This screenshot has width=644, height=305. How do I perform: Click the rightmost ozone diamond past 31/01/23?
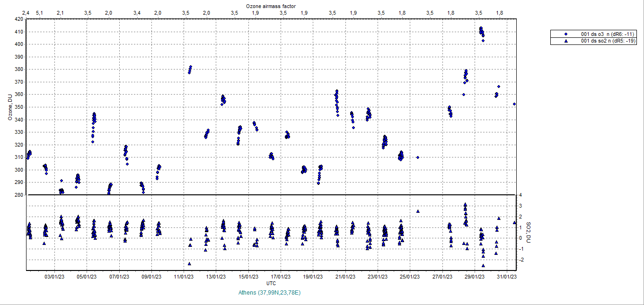(x=514, y=104)
